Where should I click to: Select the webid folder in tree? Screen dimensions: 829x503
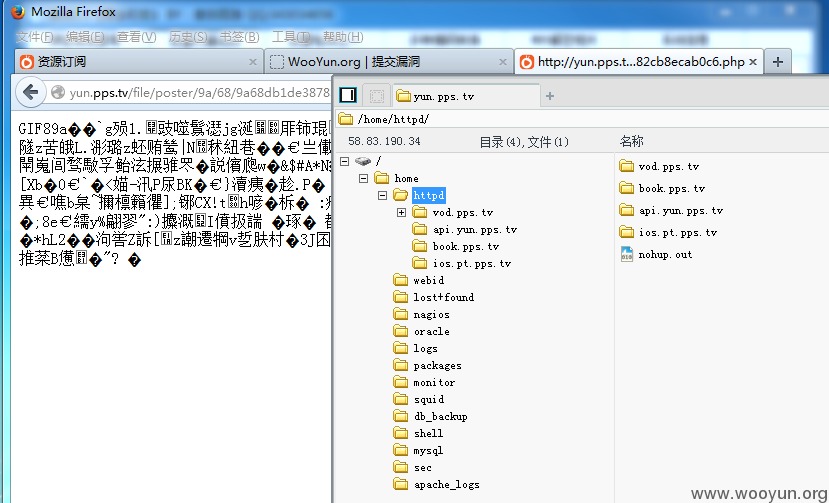coord(419,280)
